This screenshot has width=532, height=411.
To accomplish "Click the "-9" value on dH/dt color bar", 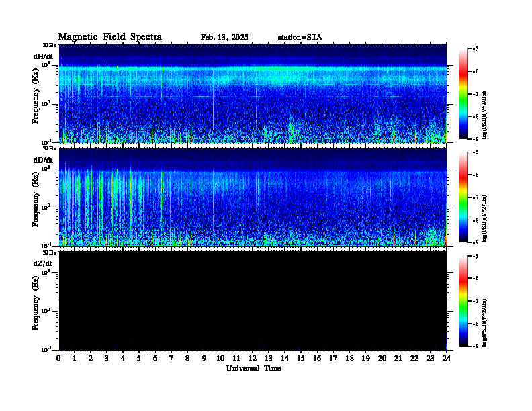I will [x=476, y=139].
